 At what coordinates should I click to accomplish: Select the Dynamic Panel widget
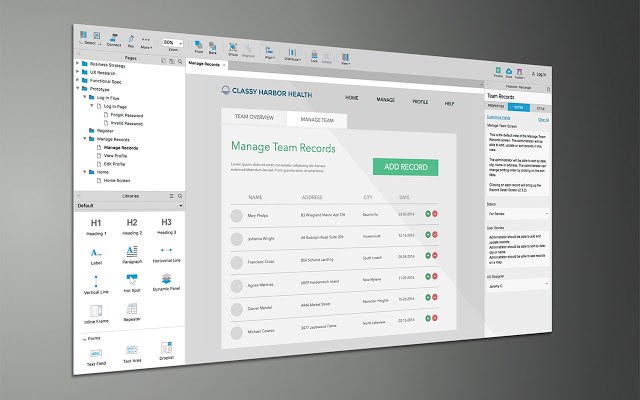[166, 282]
